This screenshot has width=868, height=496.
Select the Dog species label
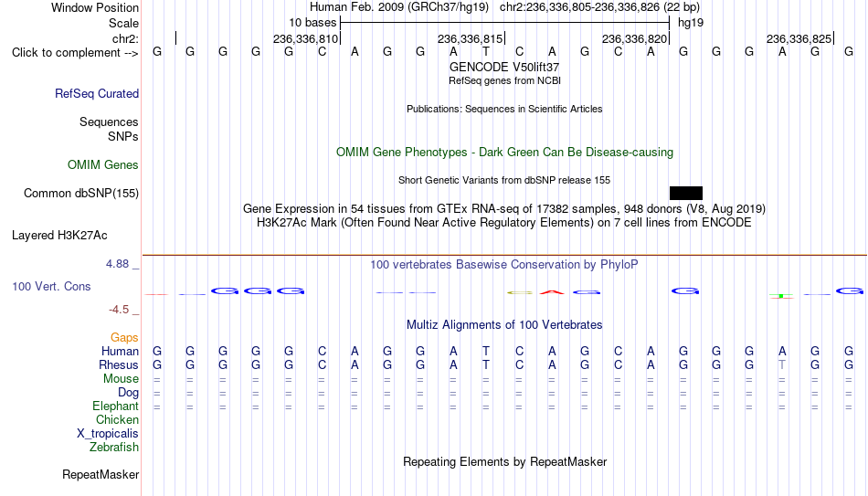click(129, 393)
